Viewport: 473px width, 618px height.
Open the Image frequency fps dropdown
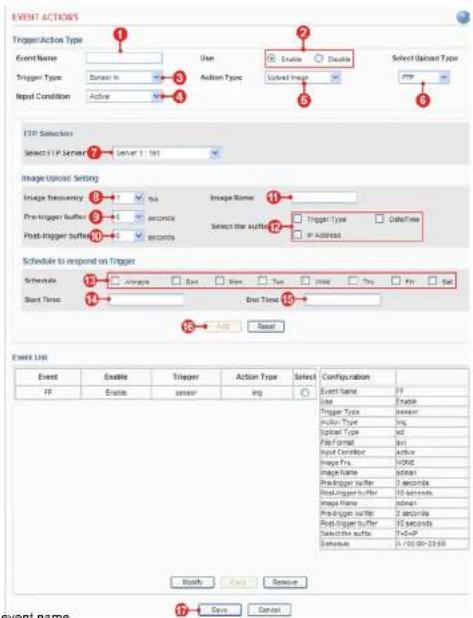tap(128, 197)
